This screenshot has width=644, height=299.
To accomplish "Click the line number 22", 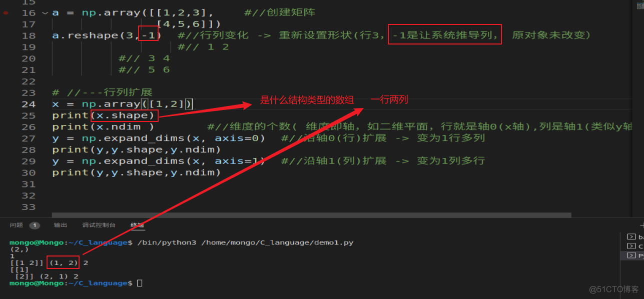I will (29, 81).
